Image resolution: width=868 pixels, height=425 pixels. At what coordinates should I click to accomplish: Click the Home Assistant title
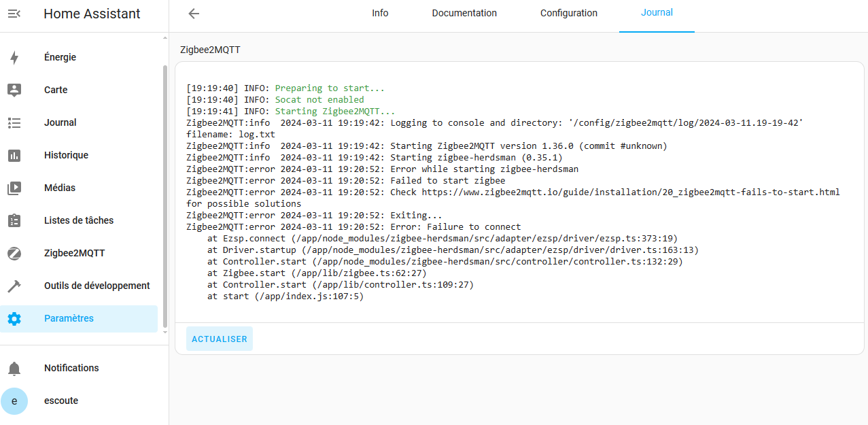[x=92, y=14]
